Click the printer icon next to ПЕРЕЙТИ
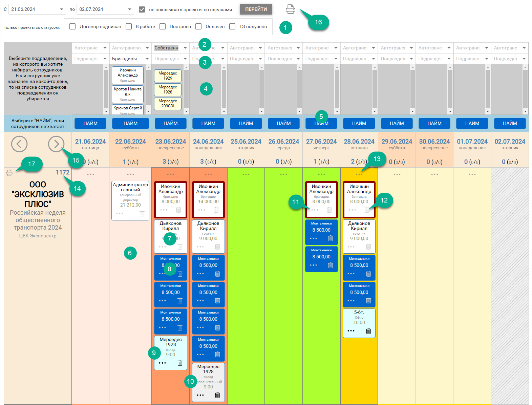This screenshot has height=405, width=532. pos(290,9)
